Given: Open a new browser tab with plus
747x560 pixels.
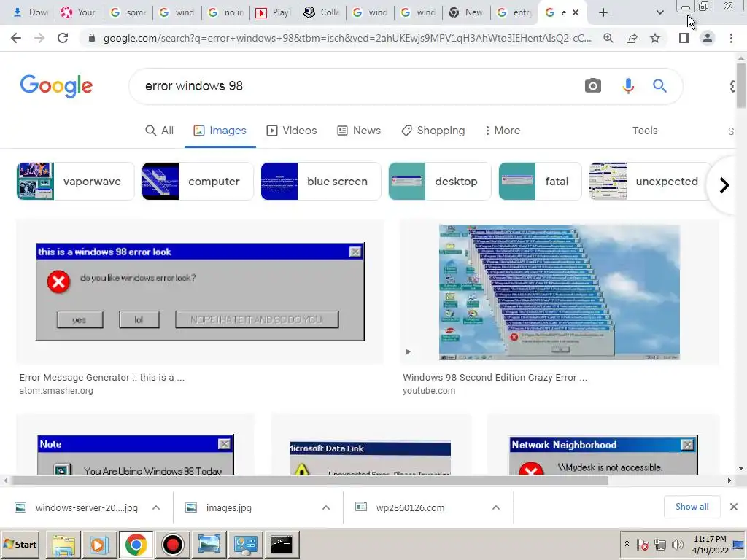Looking at the screenshot, I should click(603, 12).
